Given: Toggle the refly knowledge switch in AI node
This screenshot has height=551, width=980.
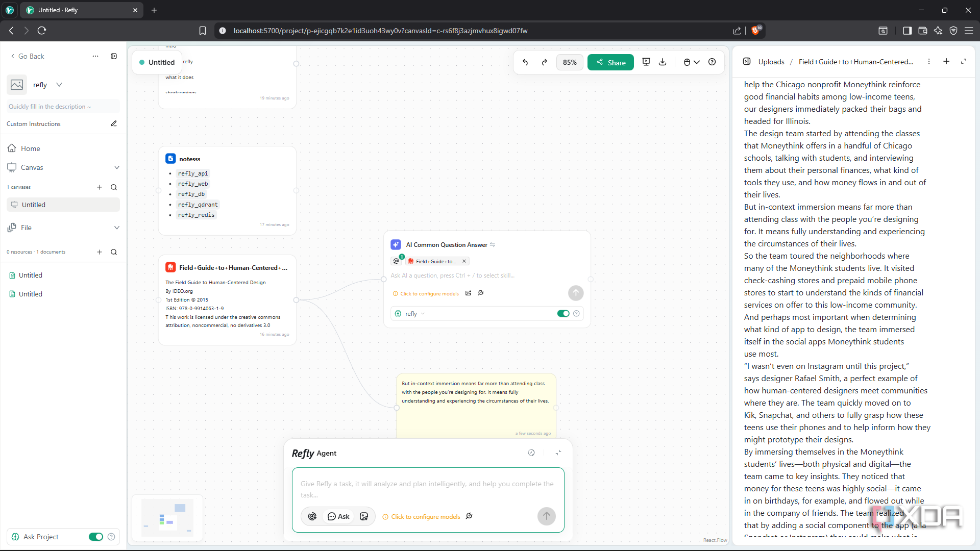Looking at the screenshot, I should click(563, 313).
